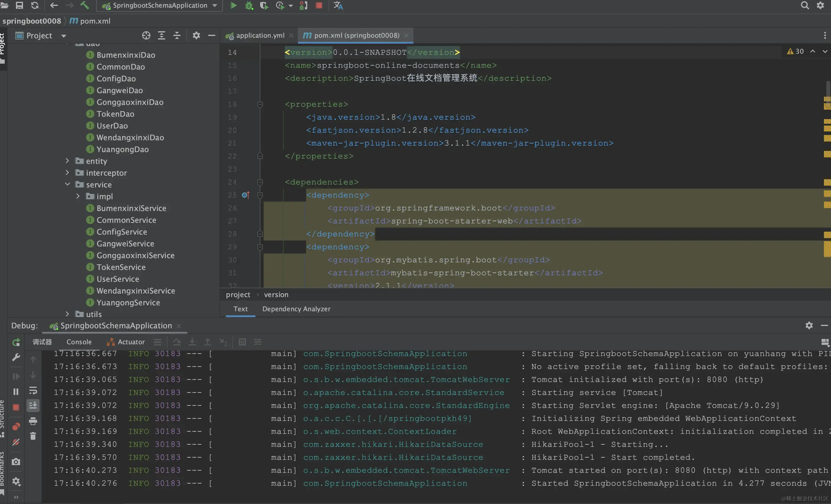831x504 pixels.
Task: Click the green Run button in the toolbar
Action: point(233,5)
